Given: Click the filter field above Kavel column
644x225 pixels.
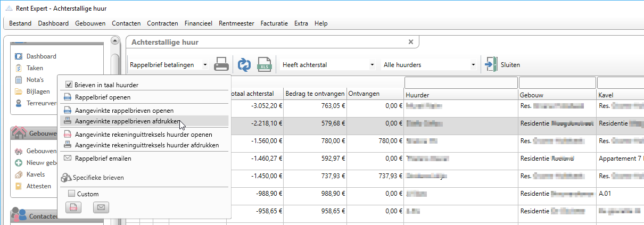Looking at the screenshot, I should tap(621, 82).
